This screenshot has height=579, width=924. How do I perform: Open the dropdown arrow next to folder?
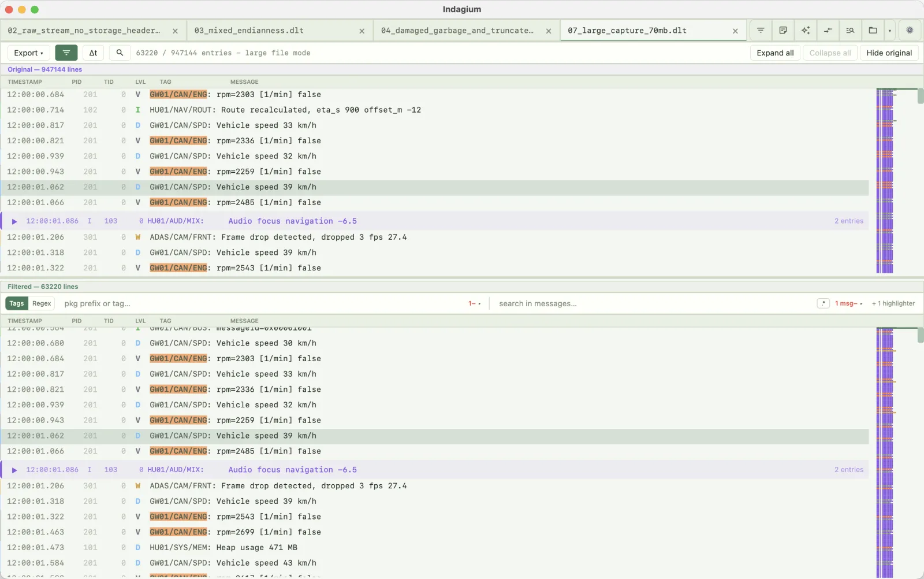(890, 31)
